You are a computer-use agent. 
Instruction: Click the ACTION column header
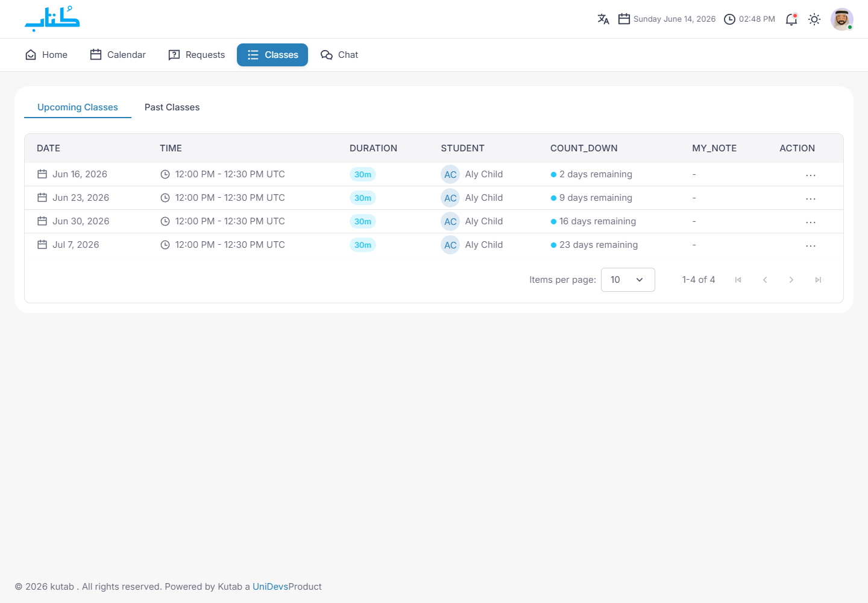[x=797, y=148]
